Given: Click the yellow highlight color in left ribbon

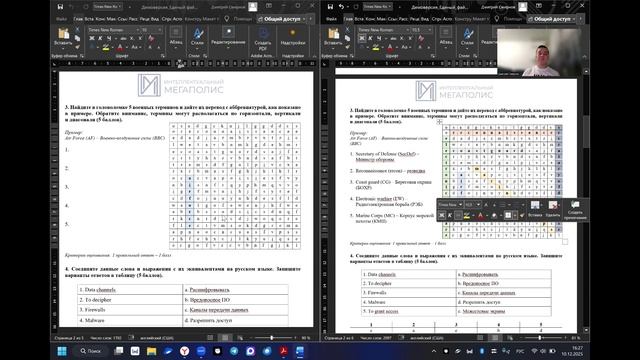Looking at the screenshot, I should (x=105, y=47).
